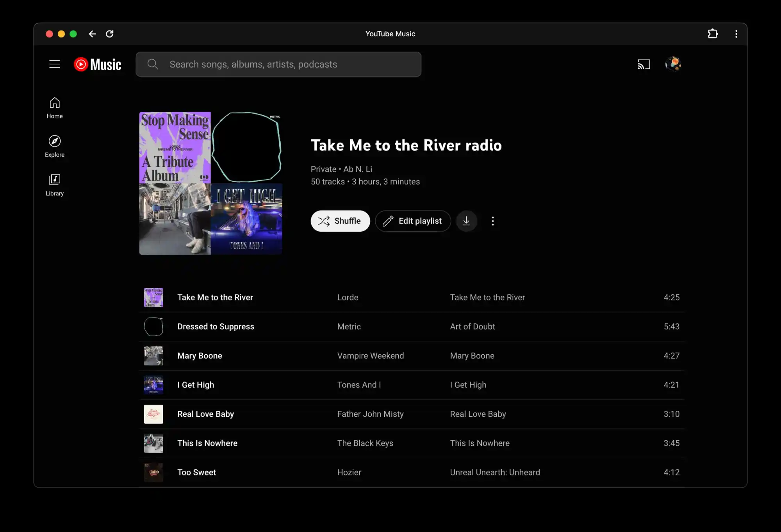
Task: Select I Get High song title
Action: [x=196, y=385]
